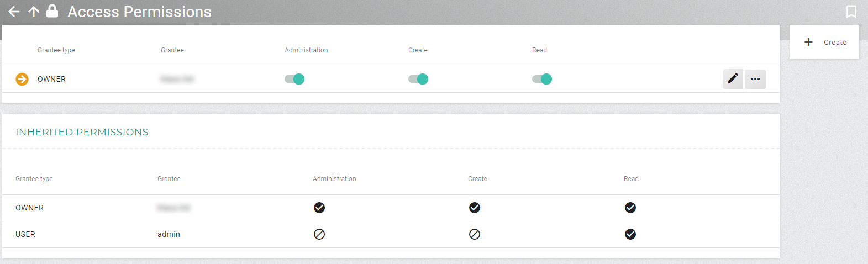868x264 pixels.
Task: Click inherited OWNER Create checkmark
Action: [475, 208]
